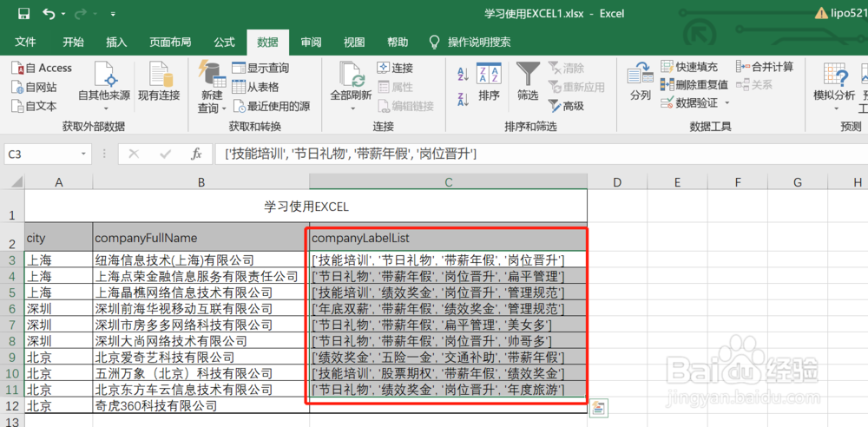Select column C header

449,182
